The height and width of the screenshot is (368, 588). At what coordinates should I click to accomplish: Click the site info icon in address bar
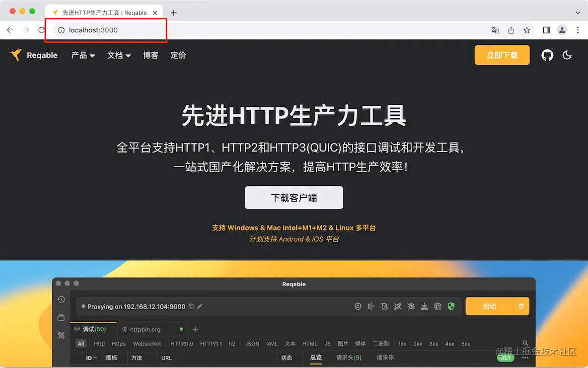(61, 30)
